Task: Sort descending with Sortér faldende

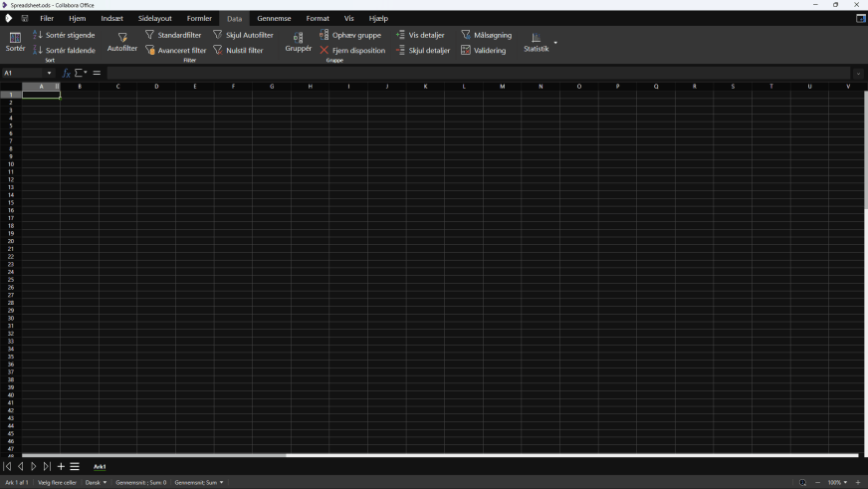Action: click(x=64, y=50)
